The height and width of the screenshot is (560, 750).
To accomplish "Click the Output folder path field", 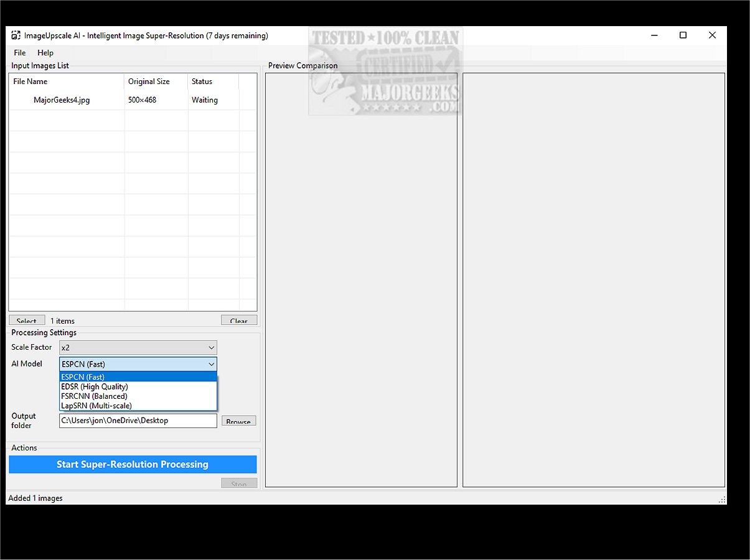I will pos(138,421).
